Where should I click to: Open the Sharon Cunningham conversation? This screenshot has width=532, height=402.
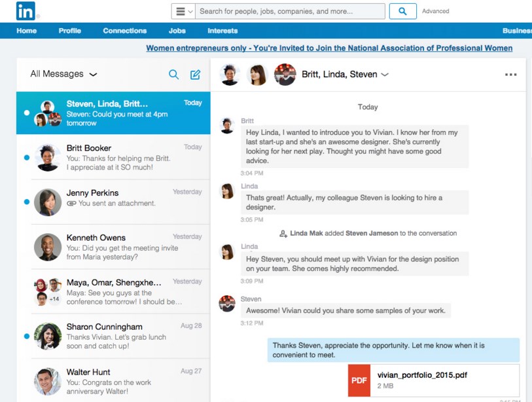click(x=113, y=336)
